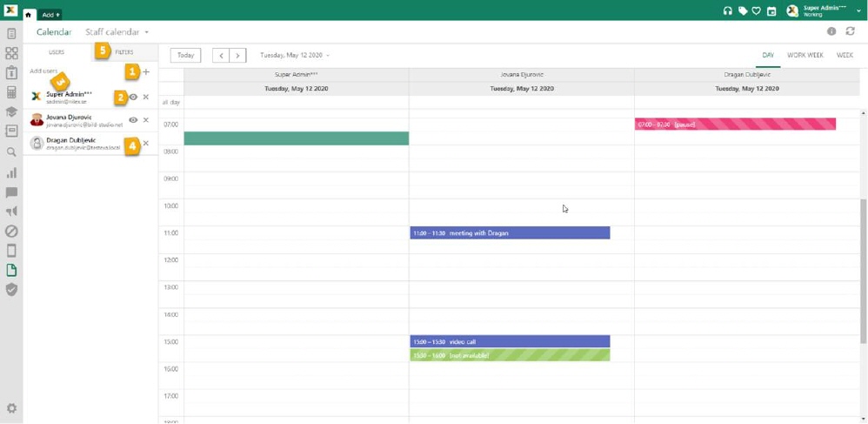Open the settings gear in sidebar

[x=11, y=408]
